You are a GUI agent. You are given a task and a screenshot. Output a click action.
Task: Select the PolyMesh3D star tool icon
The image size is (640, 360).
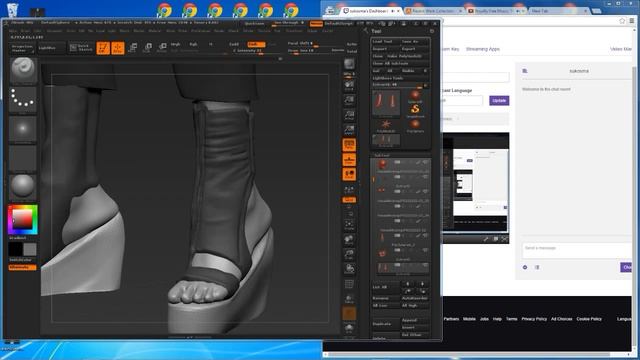(x=386, y=124)
